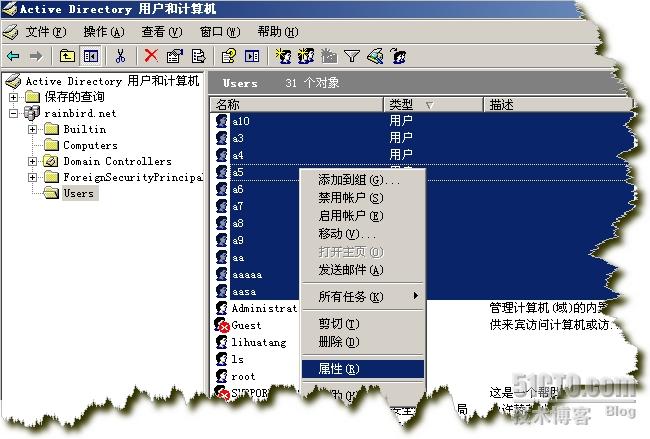Image resolution: width=650 pixels, height=439 pixels.
Task: Create a new group via toolbar icon
Action: 306,56
